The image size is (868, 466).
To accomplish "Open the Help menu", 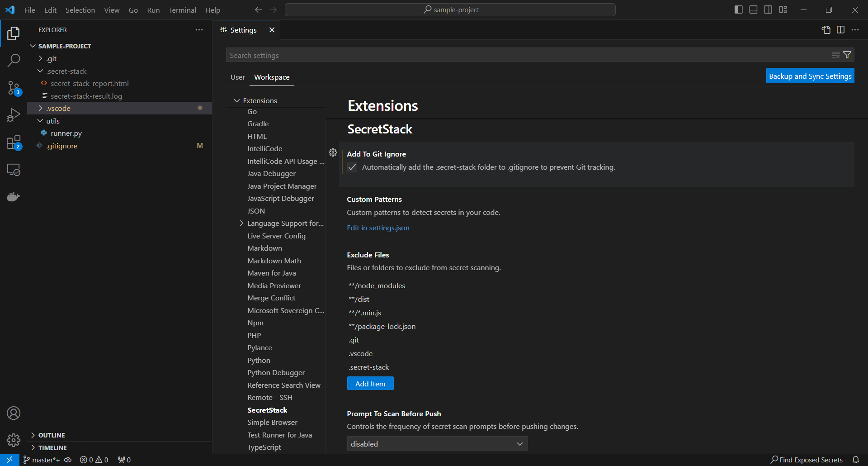I will coord(212,10).
